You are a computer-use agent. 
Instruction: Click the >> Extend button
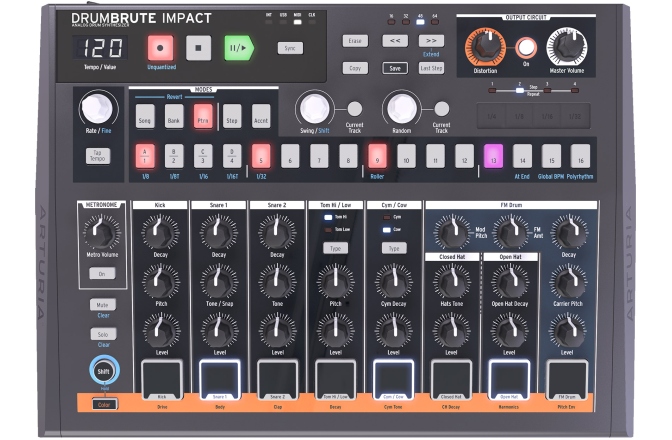[x=431, y=41]
